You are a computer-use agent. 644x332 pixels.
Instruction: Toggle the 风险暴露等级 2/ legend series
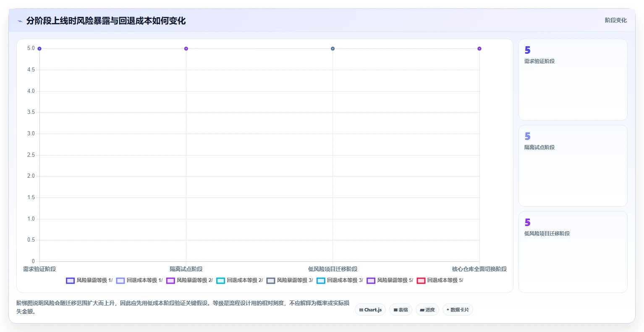pos(189,280)
